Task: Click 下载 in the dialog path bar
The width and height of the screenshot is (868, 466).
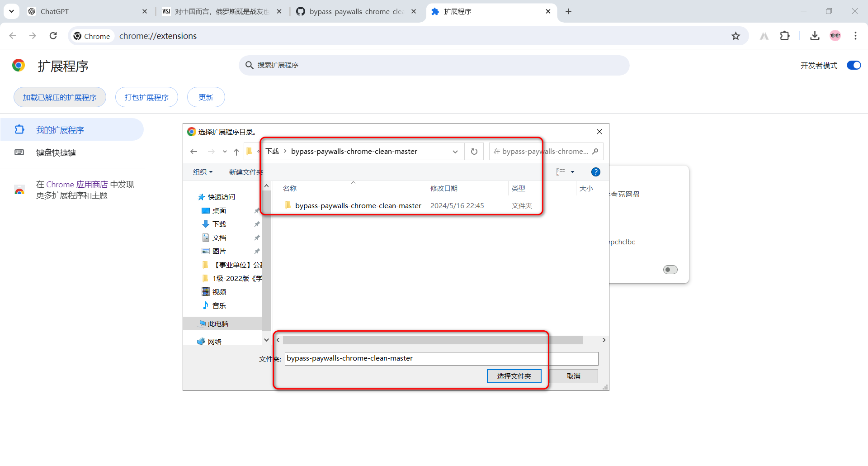Action: [272, 152]
